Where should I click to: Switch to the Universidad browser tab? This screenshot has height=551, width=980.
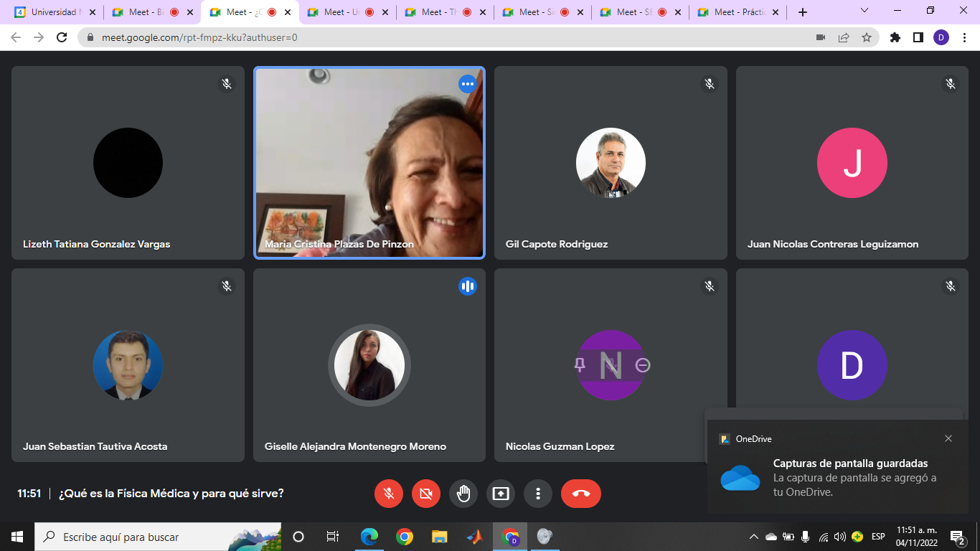[x=54, y=12]
